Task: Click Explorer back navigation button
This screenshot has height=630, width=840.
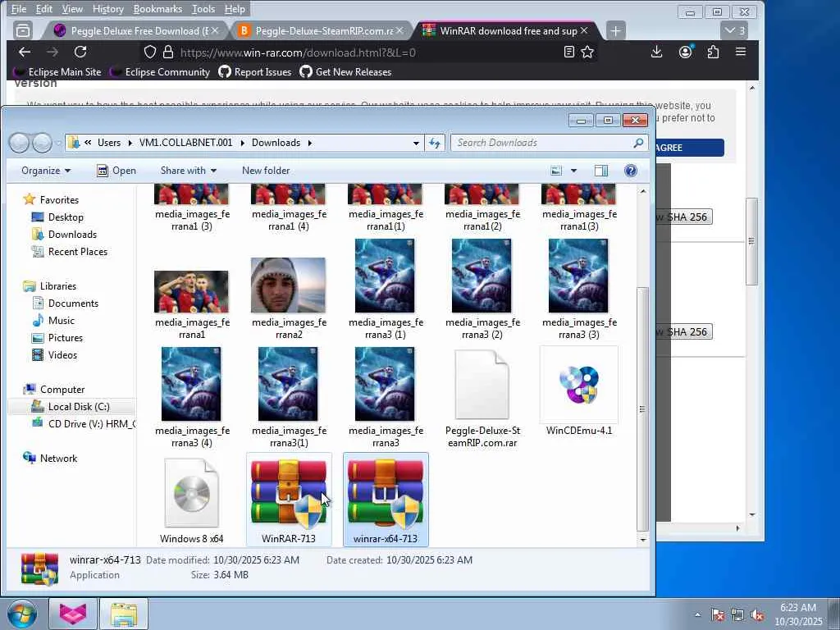Action: 20,143
